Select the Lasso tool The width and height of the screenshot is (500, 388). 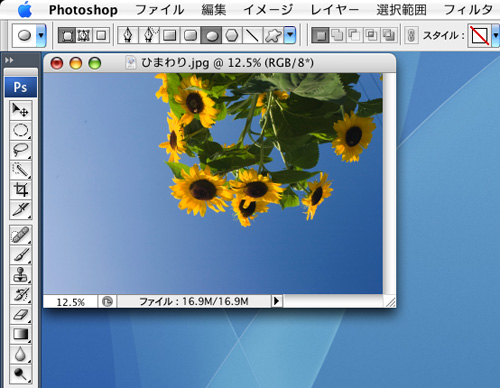[21, 150]
